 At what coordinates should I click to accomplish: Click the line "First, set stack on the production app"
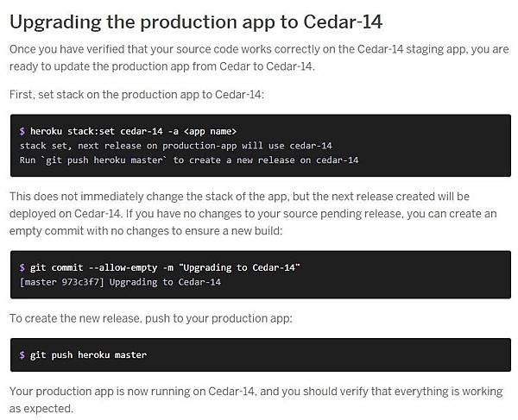(x=138, y=94)
